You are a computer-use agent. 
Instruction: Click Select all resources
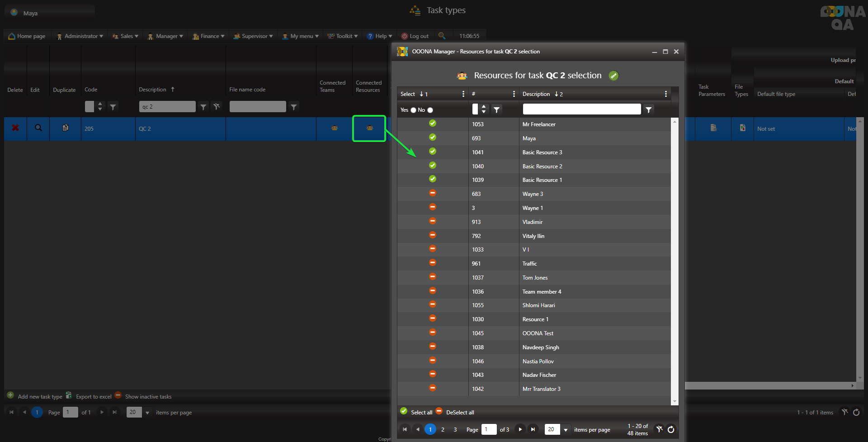click(421, 412)
